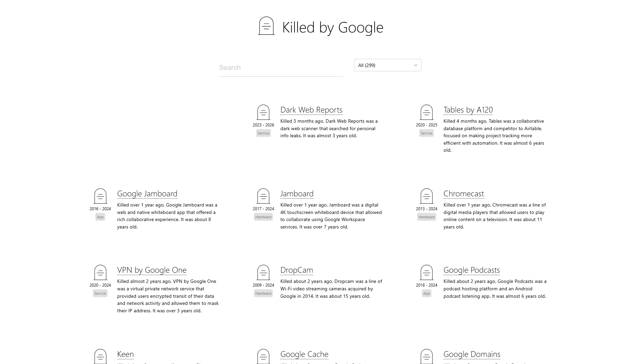The width and height of the screenshot is (640, 364).
Task: Open the VPN by Google One link
Action: pyautogui.click(x=152, y=270)
